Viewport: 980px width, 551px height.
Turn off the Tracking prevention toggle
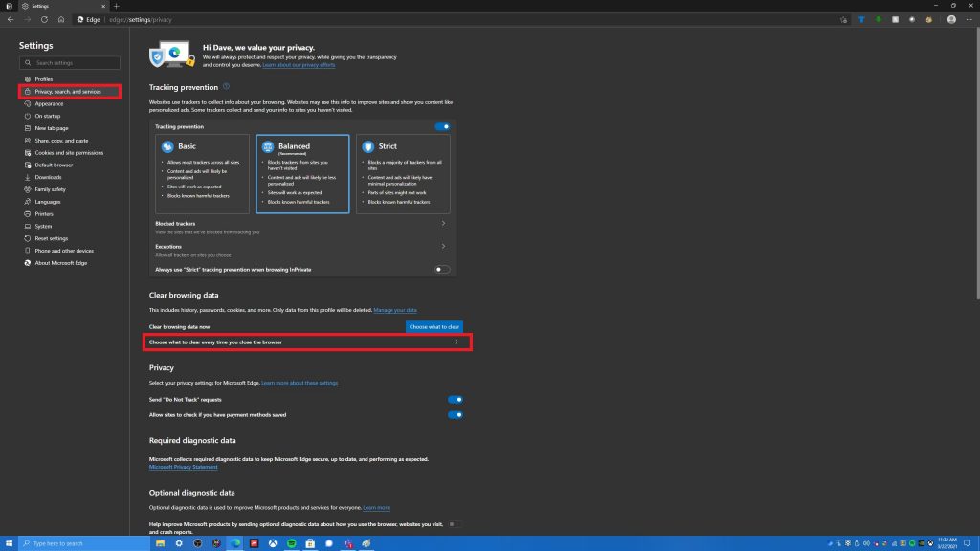point(442,127)
